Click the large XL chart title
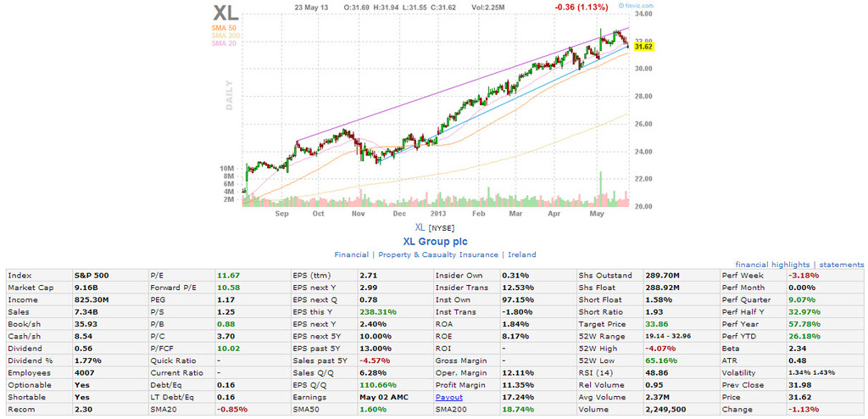Screen dimensions: 868x419 click(x=227, y=13)
